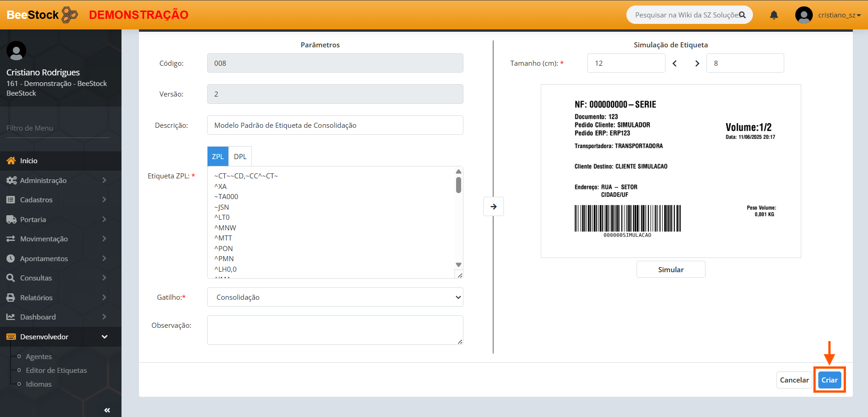Switch to the DPL tab

coord(240,156)
